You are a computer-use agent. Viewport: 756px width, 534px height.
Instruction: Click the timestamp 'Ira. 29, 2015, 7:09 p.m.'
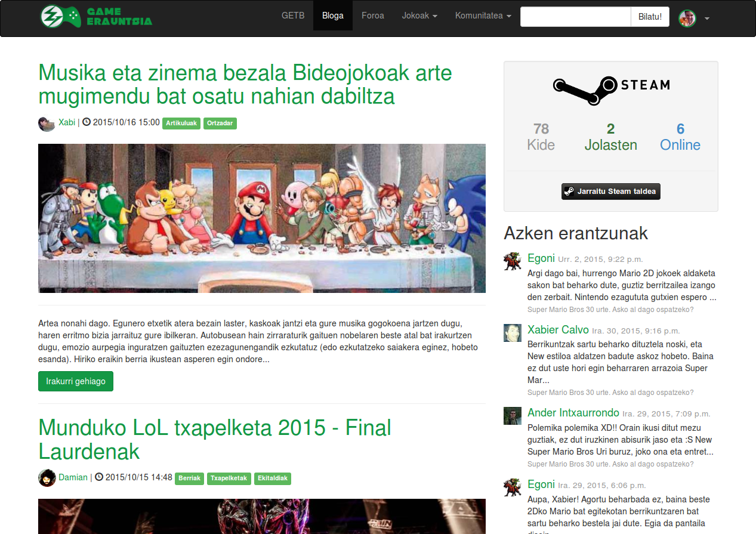click(666, 414)
